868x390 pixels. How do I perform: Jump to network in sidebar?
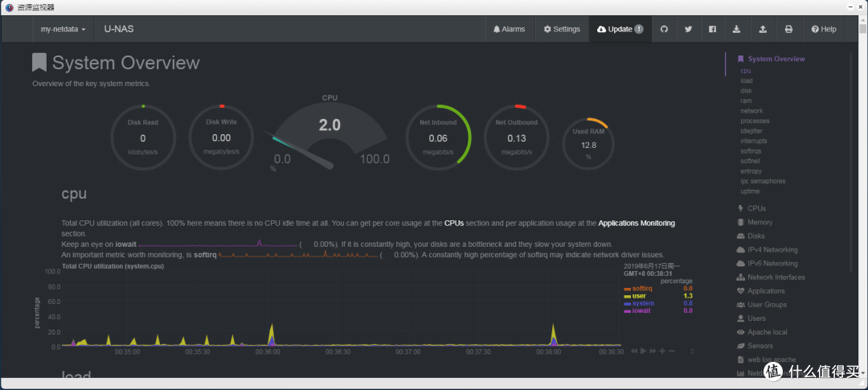751,111
